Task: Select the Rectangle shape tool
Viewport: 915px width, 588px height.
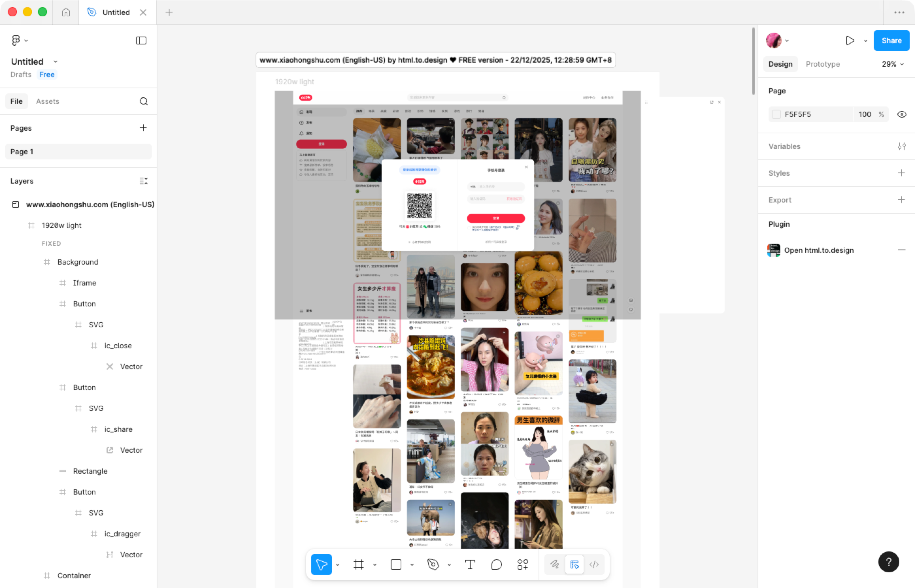Action: [396, 564]
